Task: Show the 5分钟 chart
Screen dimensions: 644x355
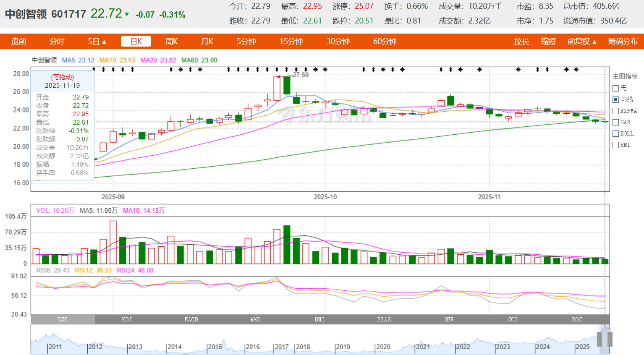Action: point(246,42)
